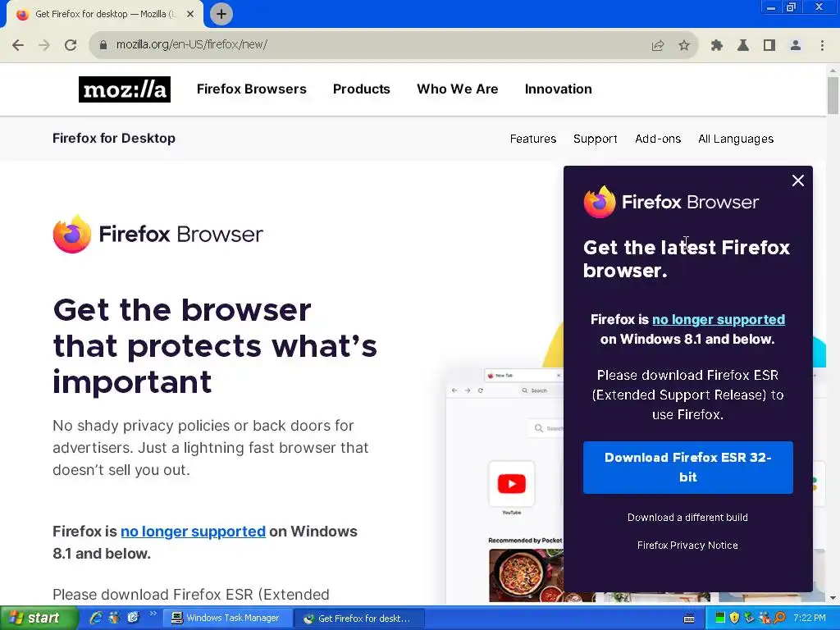The image size is (840, 630).
Task: Click no longer supported link in page body
Action: coord(193,532)
